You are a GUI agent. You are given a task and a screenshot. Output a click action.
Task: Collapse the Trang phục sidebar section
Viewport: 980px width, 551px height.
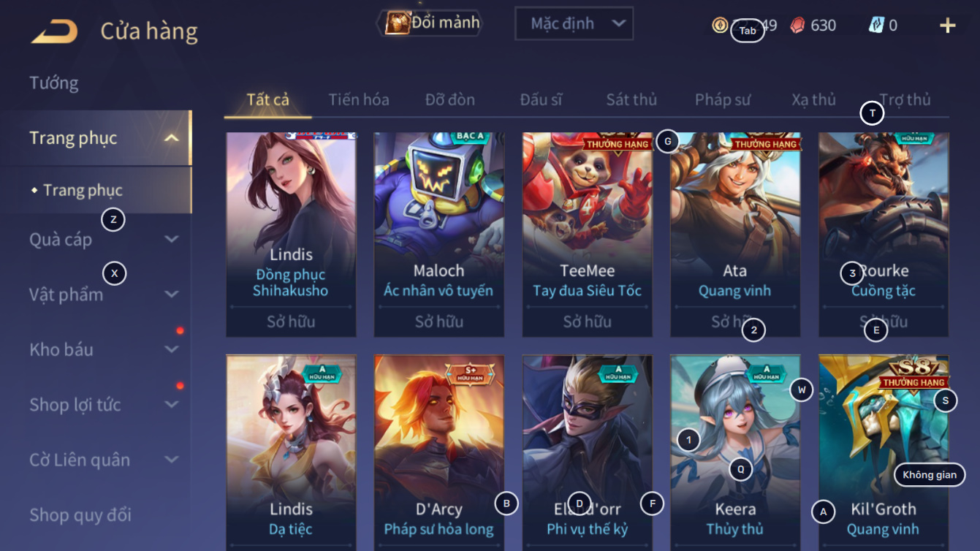171,138
